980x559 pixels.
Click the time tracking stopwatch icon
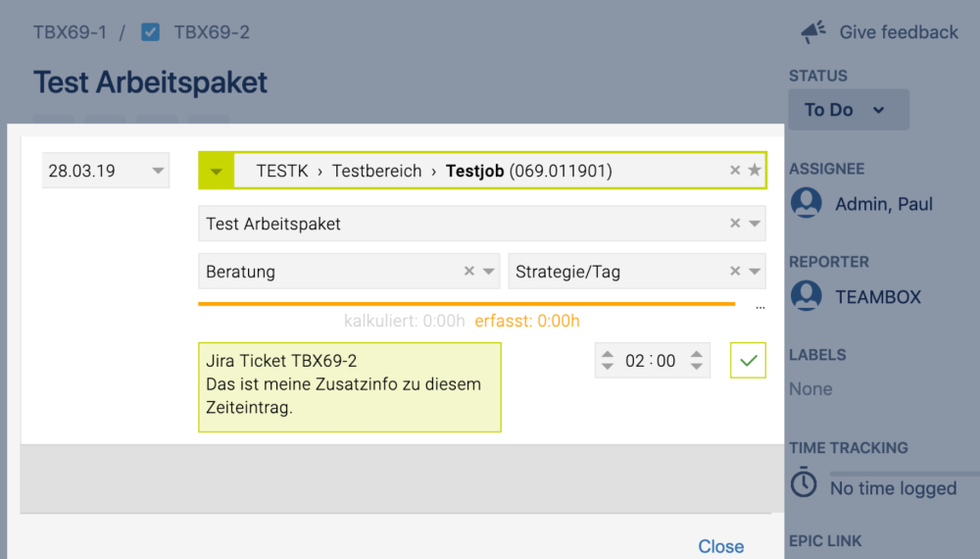[804, 483]
